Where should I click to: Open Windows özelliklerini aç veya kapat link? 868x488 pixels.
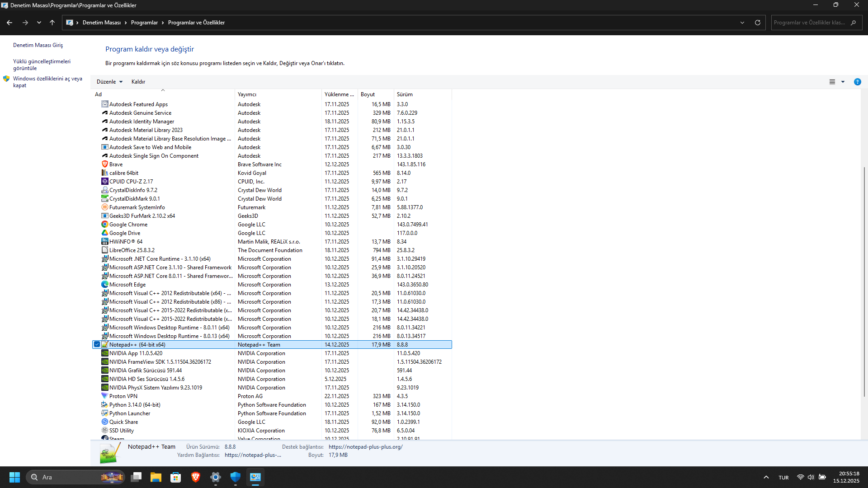[x=47, y=82]
